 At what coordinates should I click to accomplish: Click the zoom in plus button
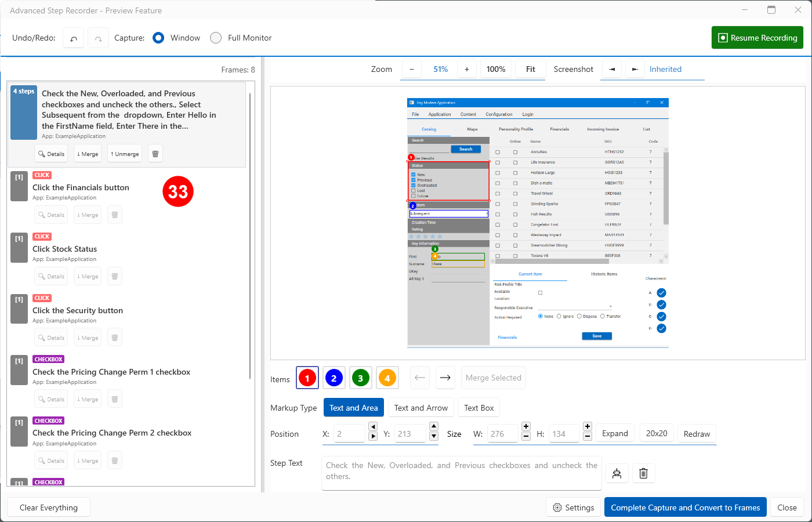pos(466,69)
